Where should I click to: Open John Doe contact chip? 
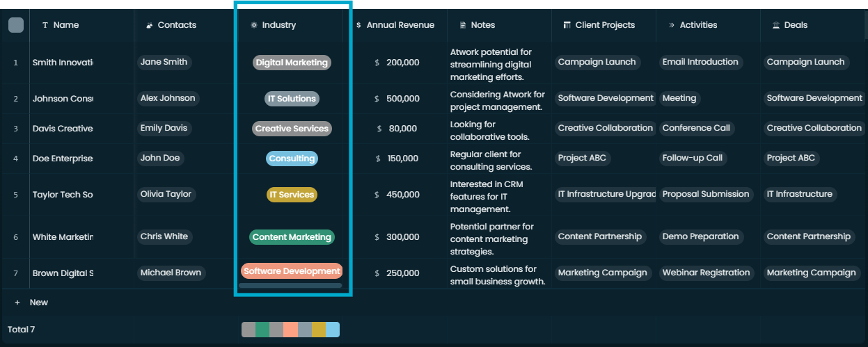point(160,158)
